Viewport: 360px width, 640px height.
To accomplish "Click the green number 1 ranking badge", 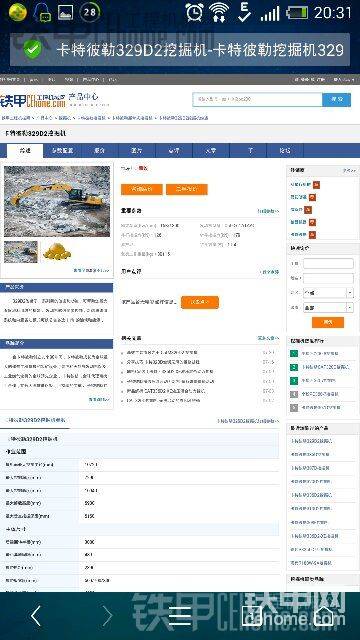I will (x=294, y=353).
